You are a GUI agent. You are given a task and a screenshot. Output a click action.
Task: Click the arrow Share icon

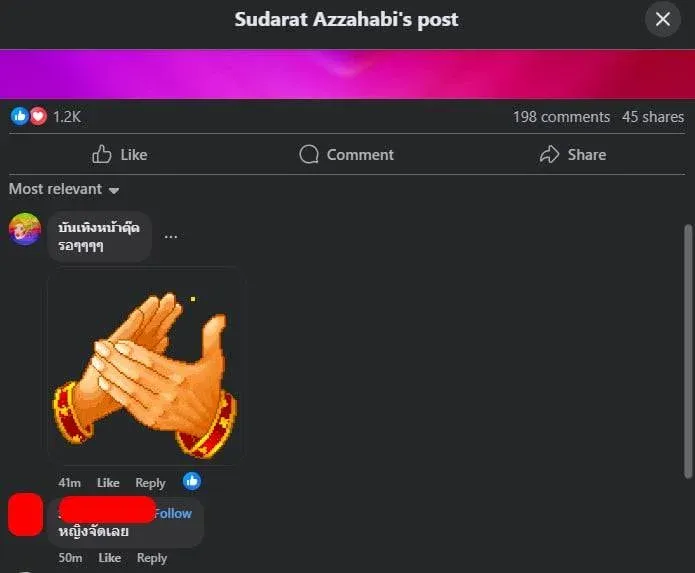pyautogui.click(x=550, y=154)
